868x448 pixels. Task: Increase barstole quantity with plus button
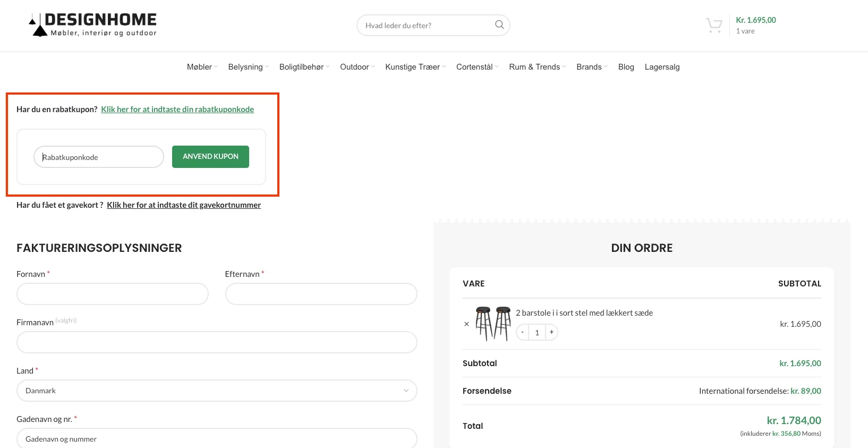551,332
